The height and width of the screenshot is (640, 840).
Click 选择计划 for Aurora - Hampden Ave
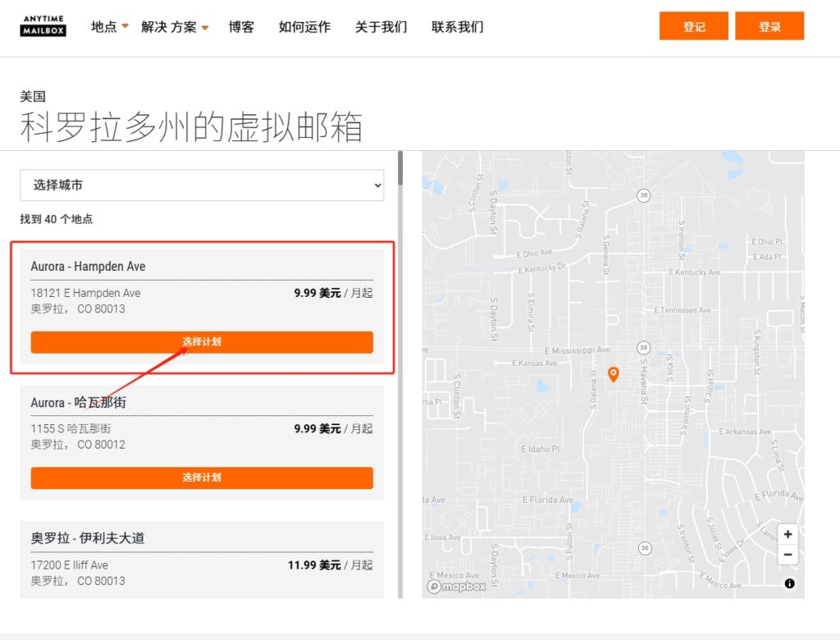[x=201, y=342]
